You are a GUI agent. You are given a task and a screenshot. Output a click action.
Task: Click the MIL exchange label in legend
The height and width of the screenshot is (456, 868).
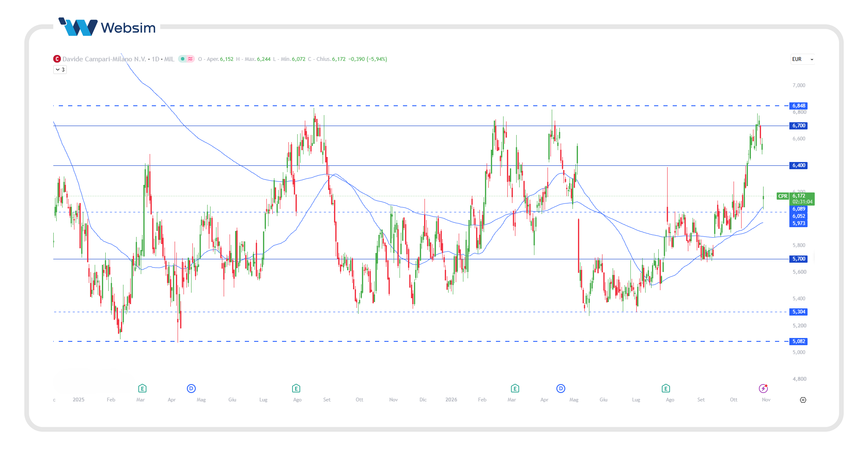pos(169,59)
